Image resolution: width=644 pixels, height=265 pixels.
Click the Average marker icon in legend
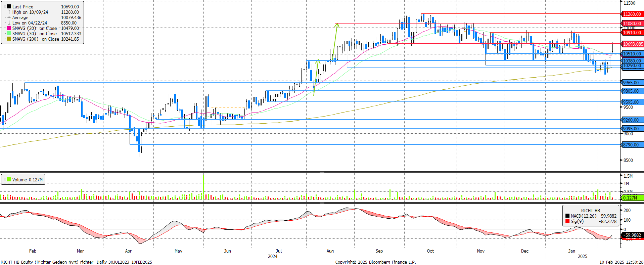tap(9, 17)
